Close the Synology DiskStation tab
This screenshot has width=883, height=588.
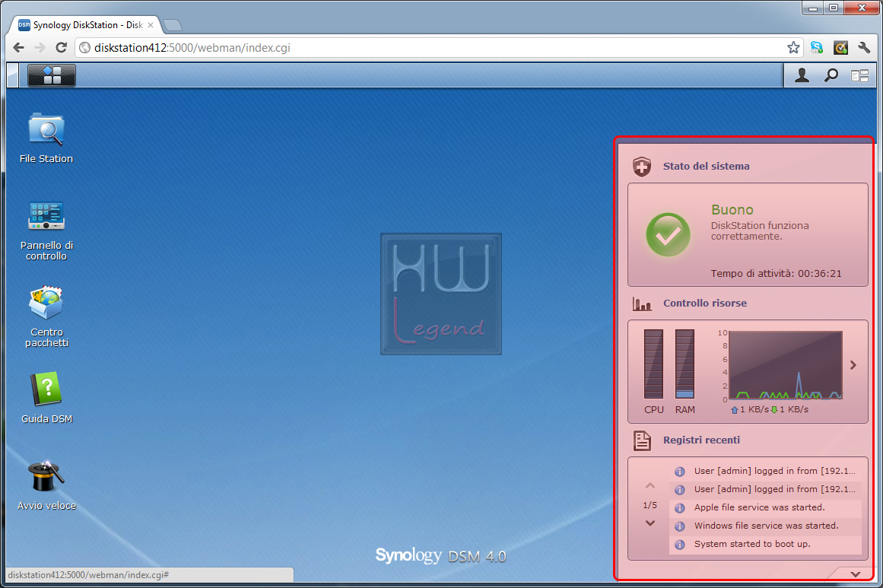[151, 25]
